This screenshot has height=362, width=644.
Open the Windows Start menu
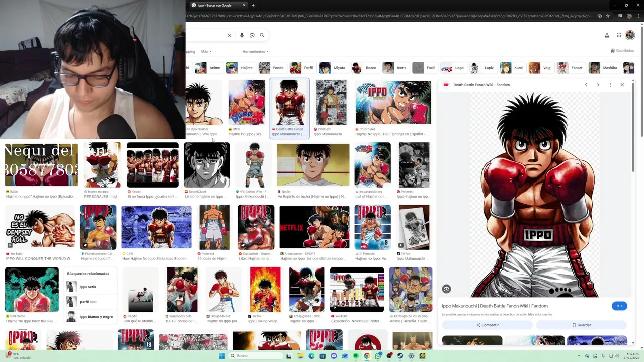(x=222, y=356)
